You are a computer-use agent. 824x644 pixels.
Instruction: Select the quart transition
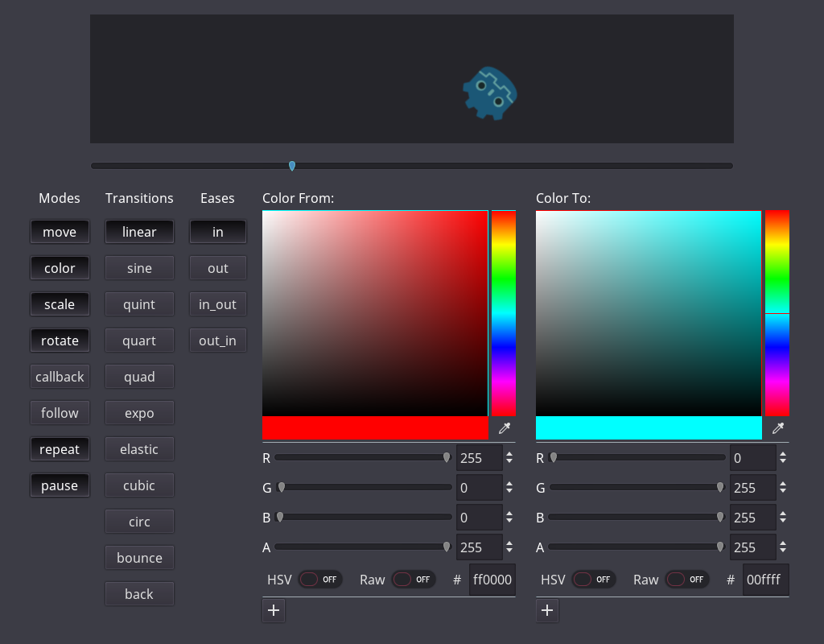(139, 341)
